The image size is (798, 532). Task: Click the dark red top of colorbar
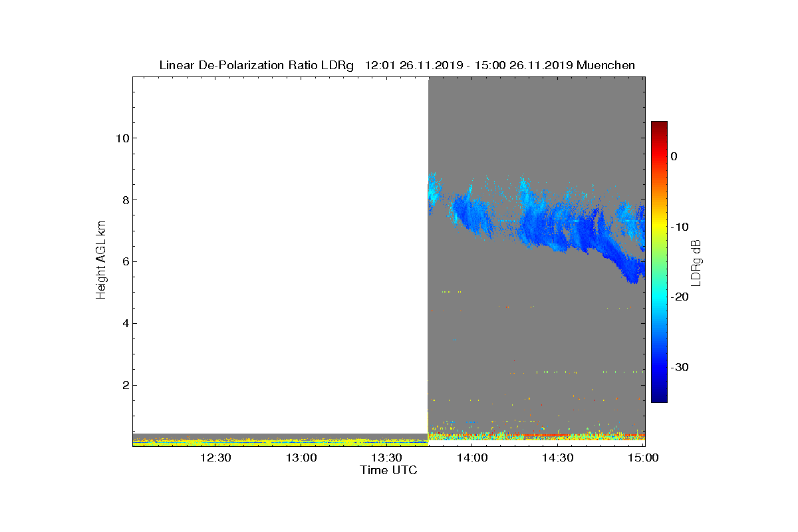tap(659, 126)
